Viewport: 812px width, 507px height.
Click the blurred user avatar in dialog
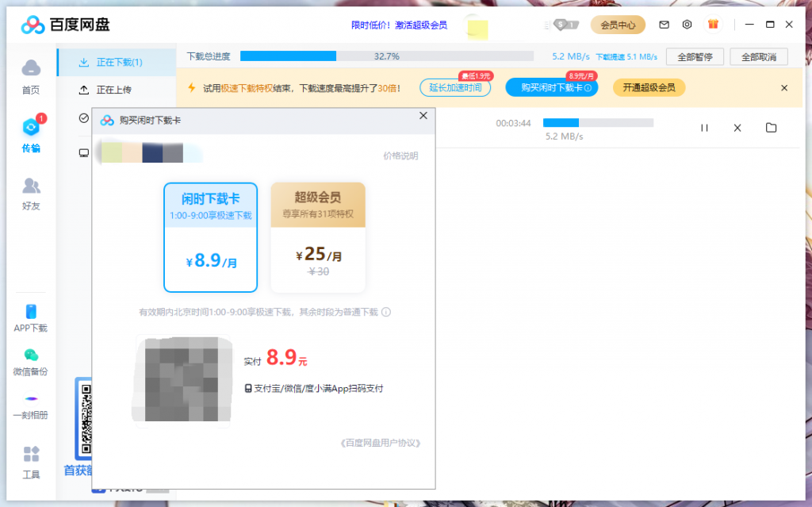[x=150, y=152]
